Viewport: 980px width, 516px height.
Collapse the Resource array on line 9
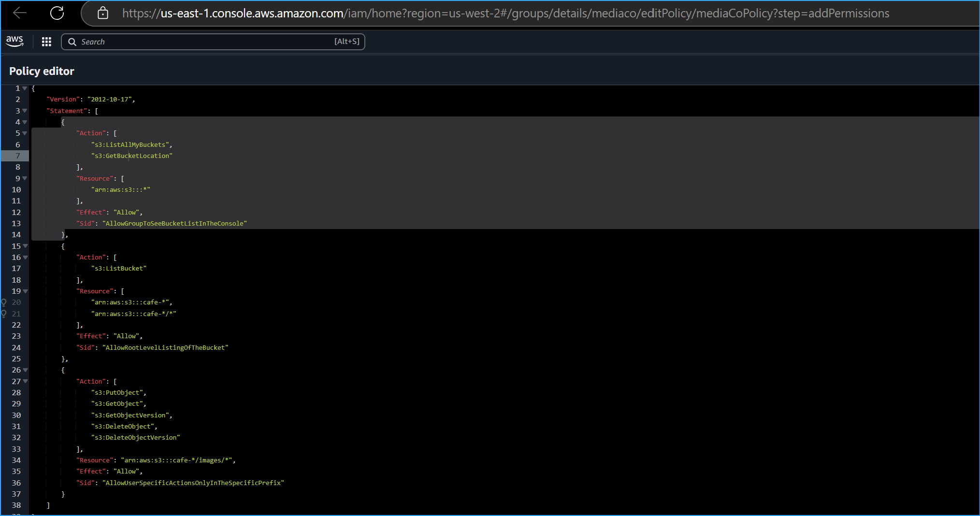(25, 179)
